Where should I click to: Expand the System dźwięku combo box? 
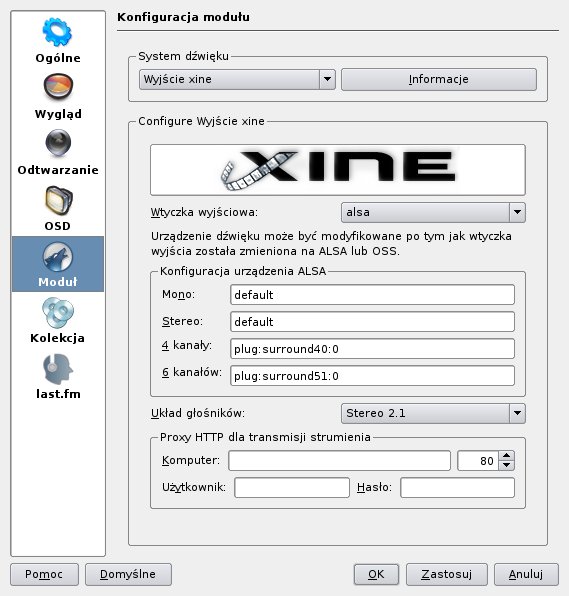tap(237, 79)
